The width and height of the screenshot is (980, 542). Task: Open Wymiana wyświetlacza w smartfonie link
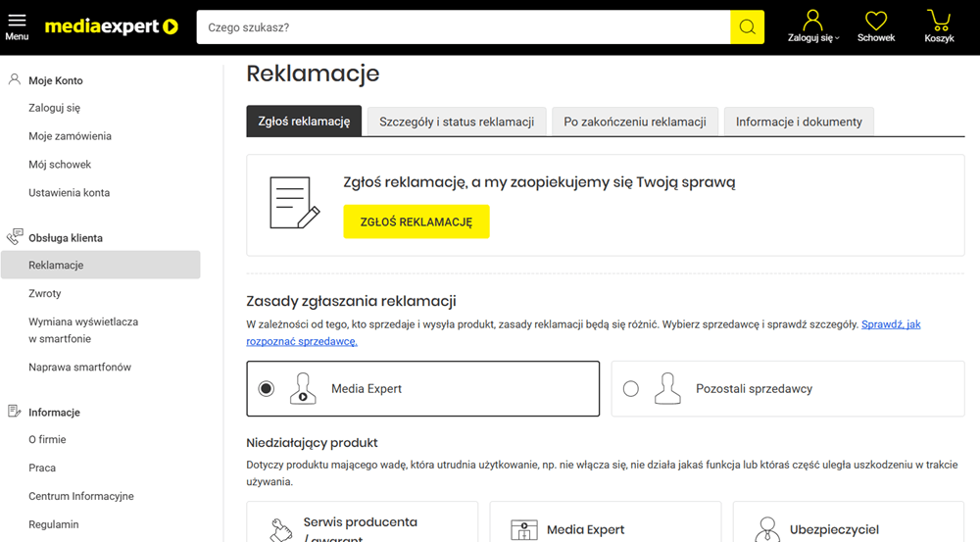(83, 330)
